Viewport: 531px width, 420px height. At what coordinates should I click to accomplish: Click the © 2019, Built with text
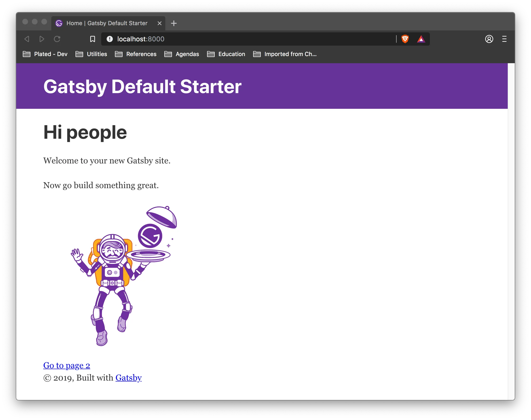(78, 378)
